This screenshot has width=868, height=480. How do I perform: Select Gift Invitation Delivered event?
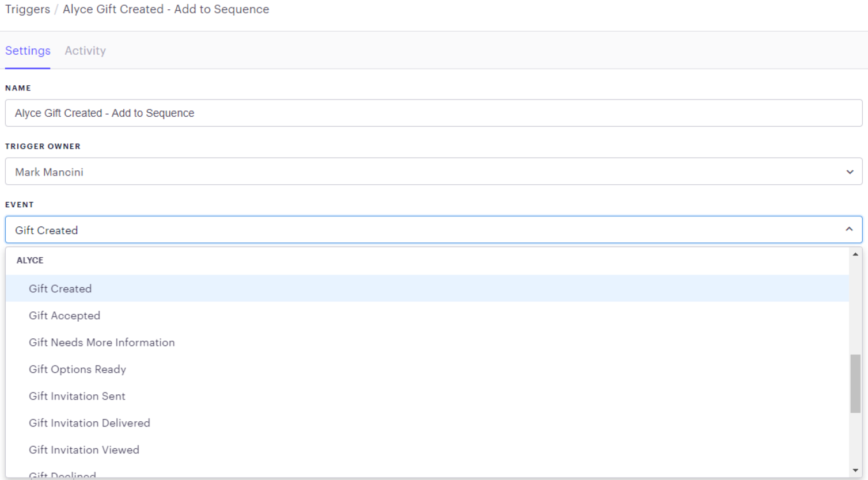(89, 423)
